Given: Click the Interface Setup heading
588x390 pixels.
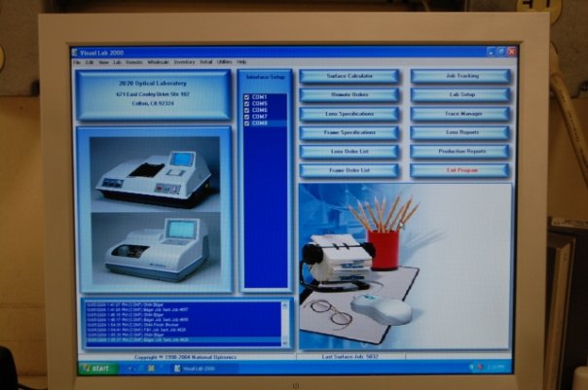Looking at the screenshot, I should (x=266, y=77).
